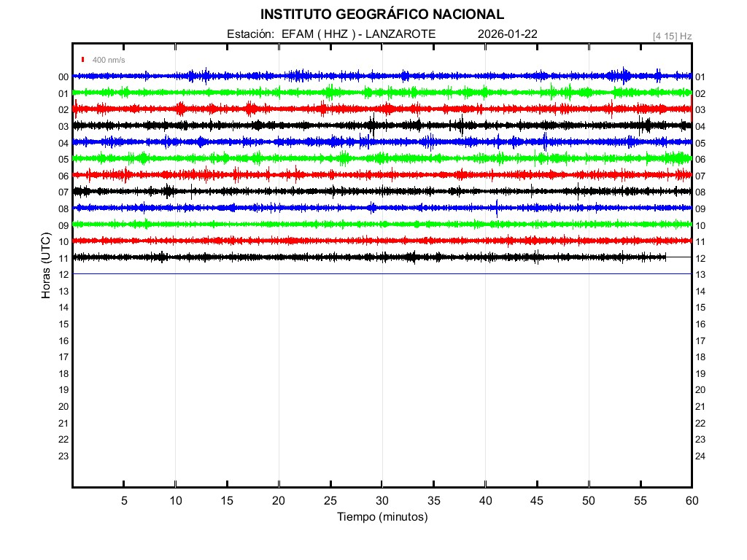Screen dimensions: 747x560
Task: Click the Estación: label
Action: pos(250,34)
